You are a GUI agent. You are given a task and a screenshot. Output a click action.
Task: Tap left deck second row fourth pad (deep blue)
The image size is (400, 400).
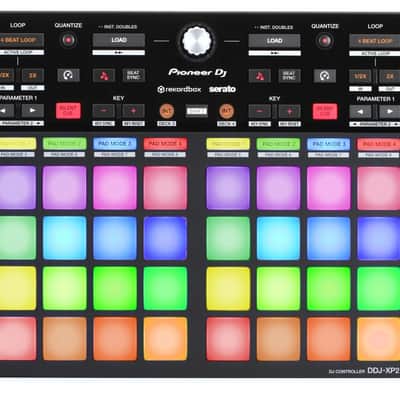[165, 238]
